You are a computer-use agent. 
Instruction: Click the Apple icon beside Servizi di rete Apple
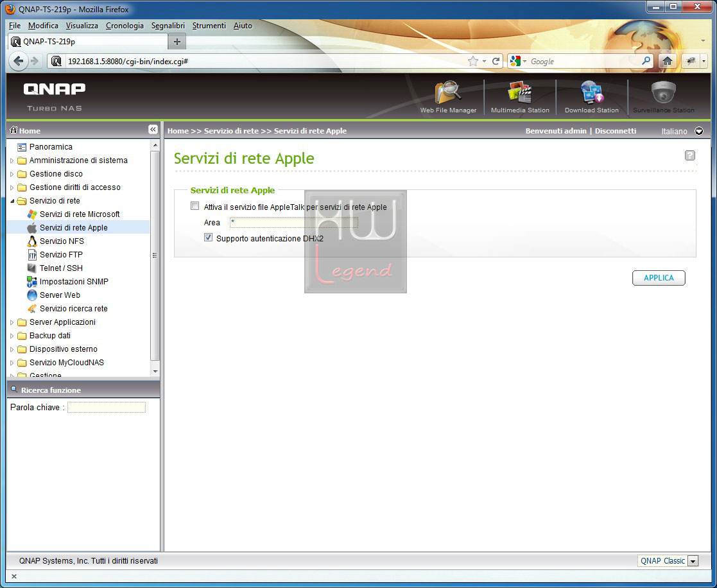point(32,228)
